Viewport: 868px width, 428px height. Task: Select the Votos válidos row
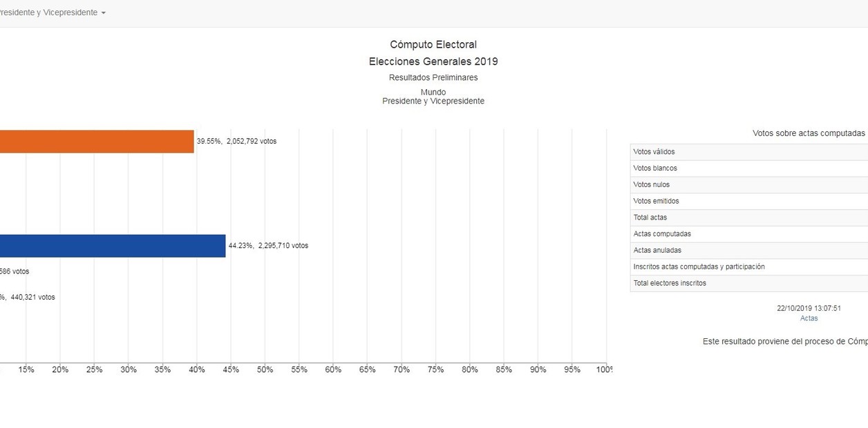click(749, 152)
